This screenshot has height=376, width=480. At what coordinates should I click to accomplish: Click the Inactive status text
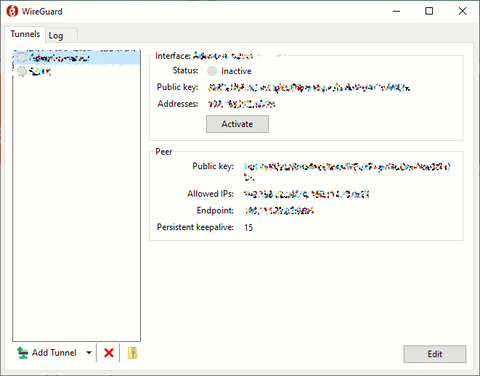click(236, 71)
